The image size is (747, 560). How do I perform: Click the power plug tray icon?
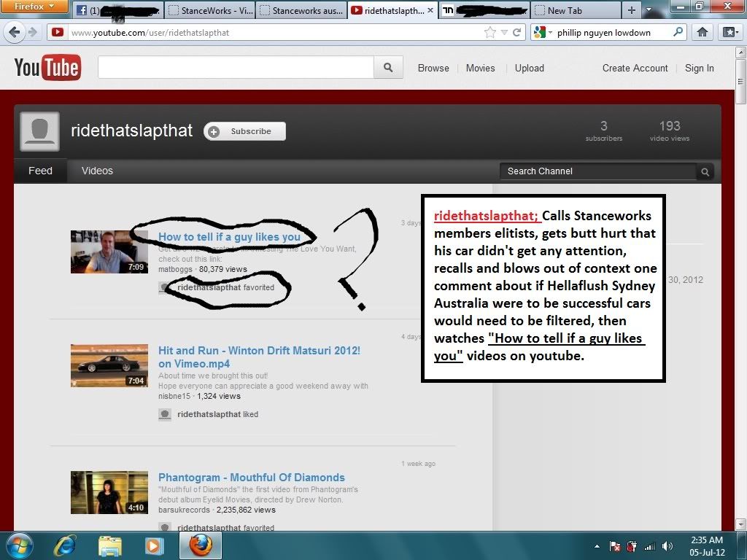pos(632,546)
